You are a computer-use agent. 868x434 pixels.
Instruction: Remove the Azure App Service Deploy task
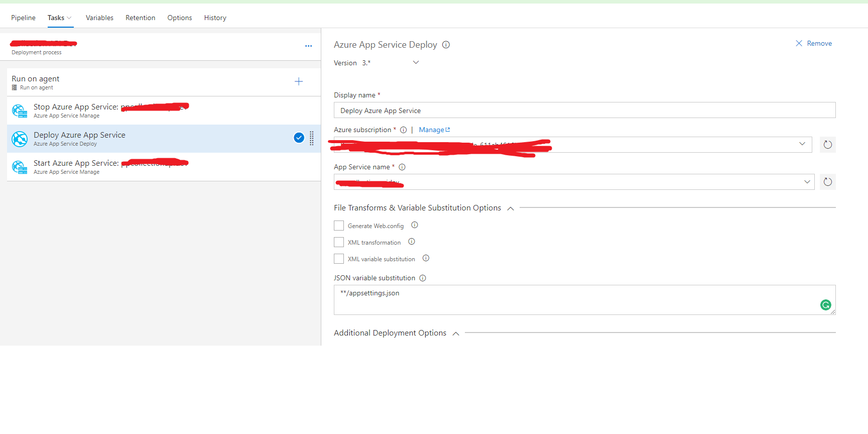coord(813,43)
